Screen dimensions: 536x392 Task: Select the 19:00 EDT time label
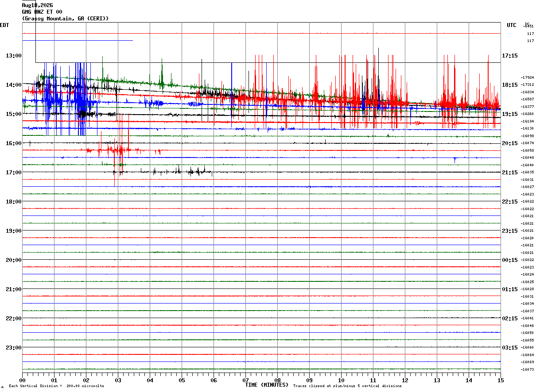(x=14, y=231)
